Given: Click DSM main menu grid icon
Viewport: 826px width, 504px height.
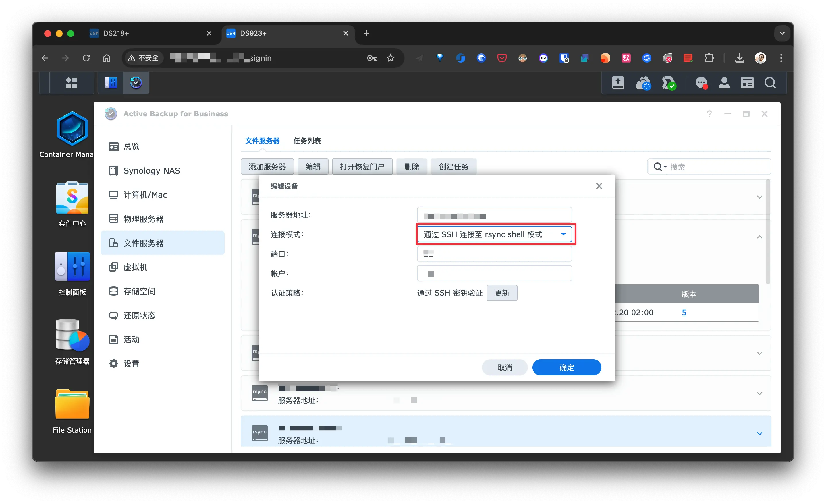Looking at the screenshot, I should click(x=72, y=83).
